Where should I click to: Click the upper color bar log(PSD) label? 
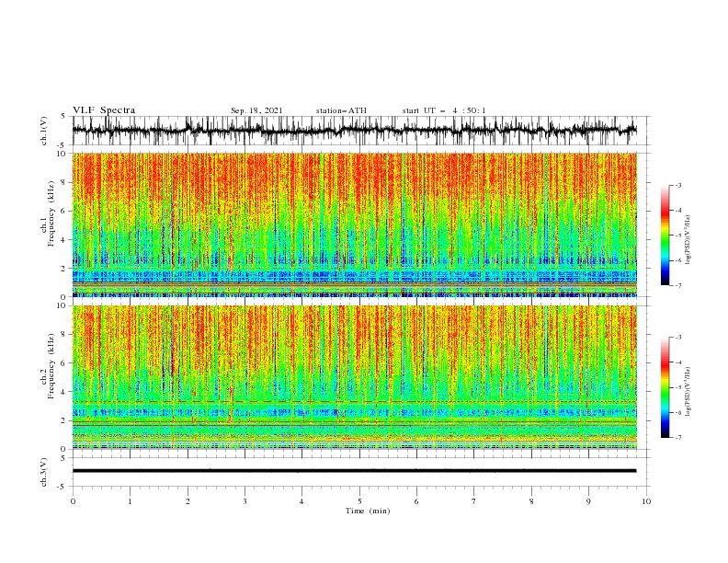[688, 240]
